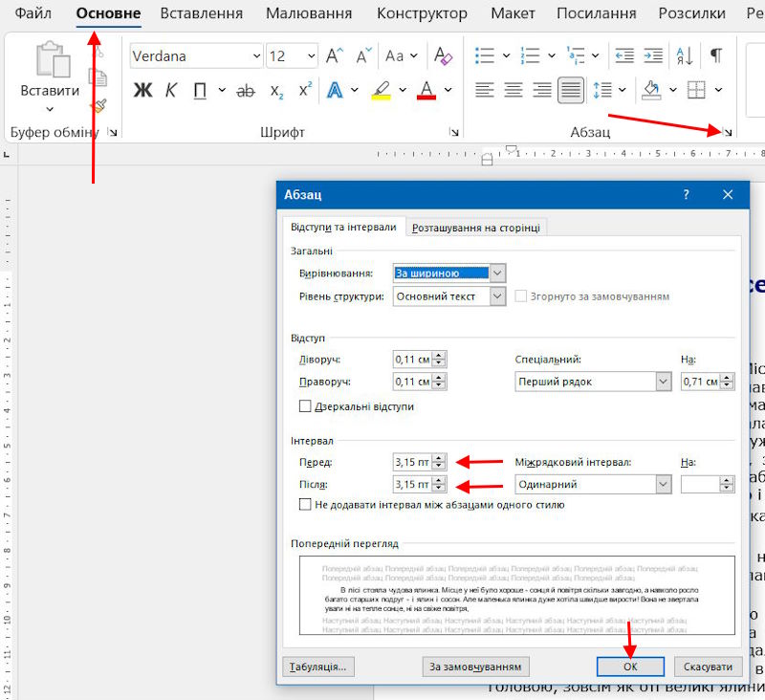Image resolution: width=765 pixels, height=700 pixels.
Task: Open the Файл menu
Action: click(x=33, y=13)
